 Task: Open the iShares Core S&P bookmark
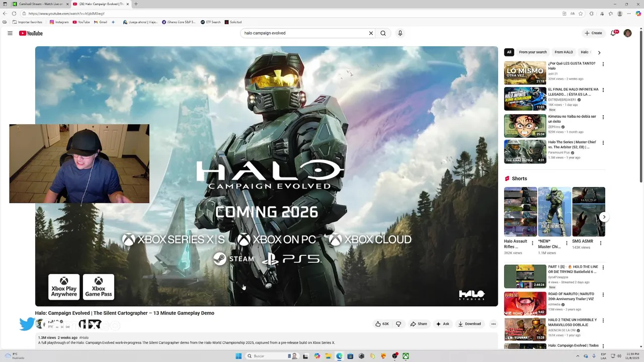pos(179,22)
